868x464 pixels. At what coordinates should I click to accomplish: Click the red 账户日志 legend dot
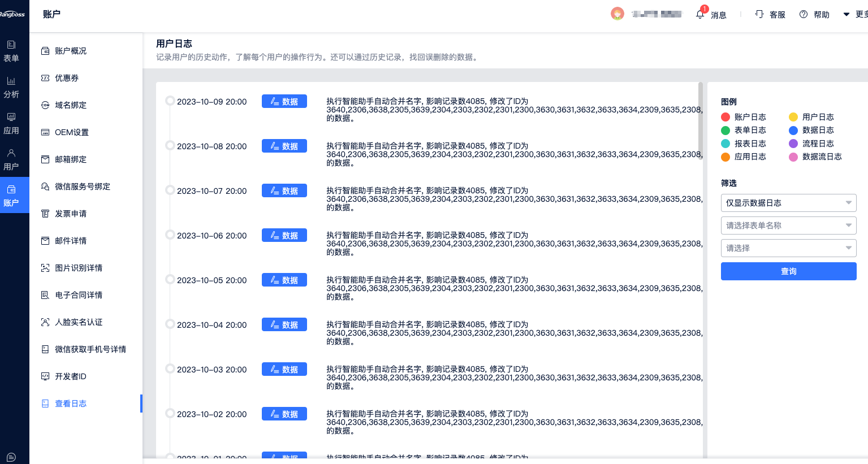click(x=726, y=117)
